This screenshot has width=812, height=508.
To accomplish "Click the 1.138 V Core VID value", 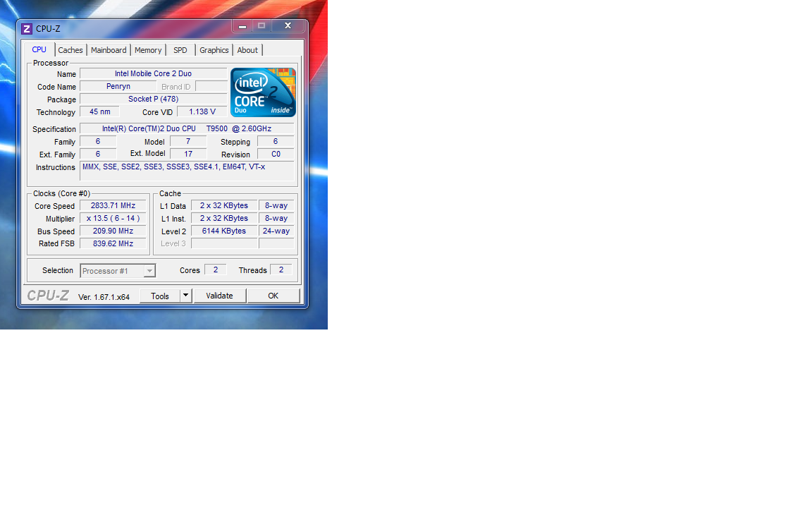I will click(x=202, y=112).
